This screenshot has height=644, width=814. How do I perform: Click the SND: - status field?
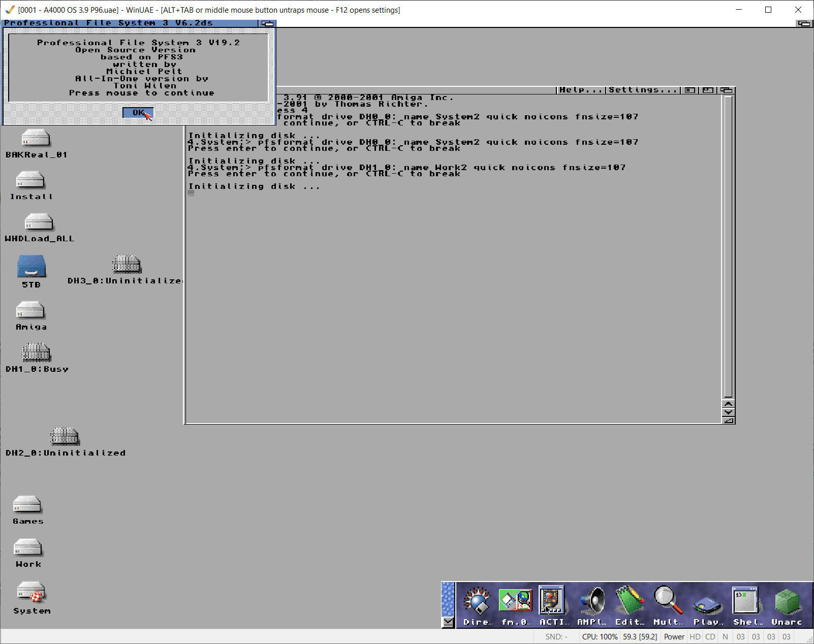(556, 637)
